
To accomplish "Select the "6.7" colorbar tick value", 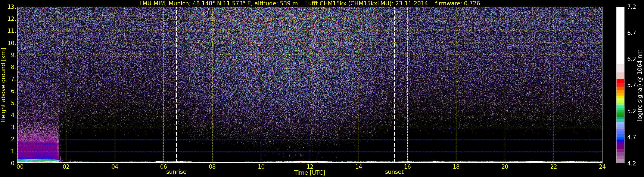I will tap(632, 33).
